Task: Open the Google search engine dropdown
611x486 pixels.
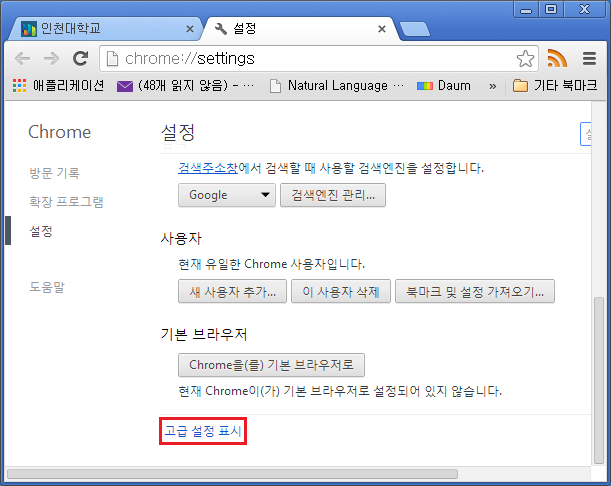Action: pyautogui.click(x=227, y=195)
